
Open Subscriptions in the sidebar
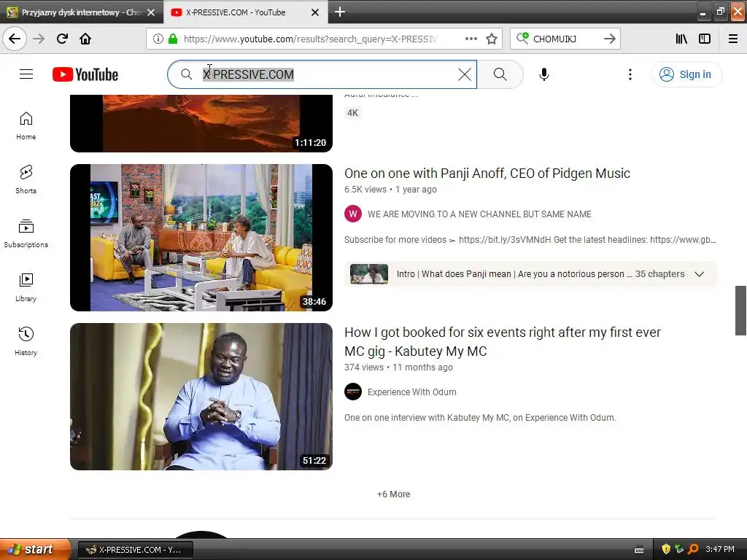click(x=26, y=234)
